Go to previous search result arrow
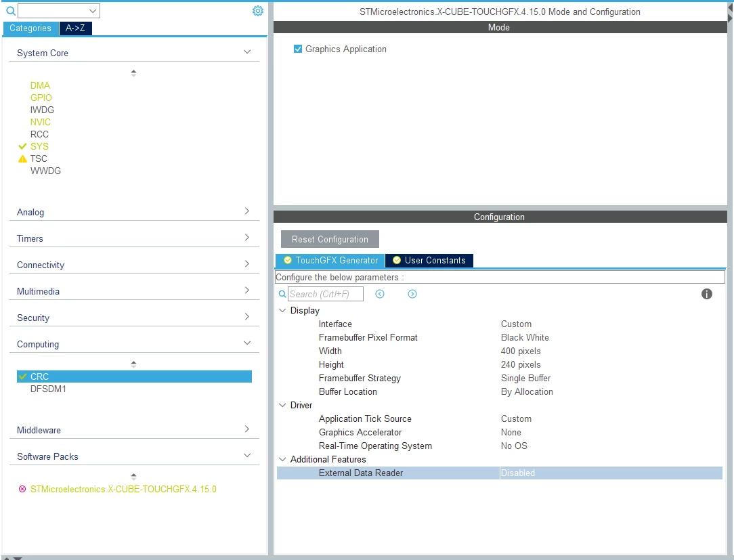 [x=380, y=294]
